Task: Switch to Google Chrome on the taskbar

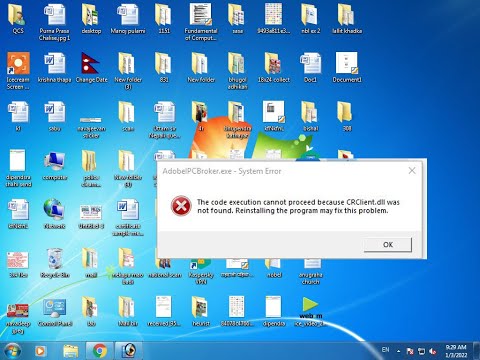Action: click(99, 351)
